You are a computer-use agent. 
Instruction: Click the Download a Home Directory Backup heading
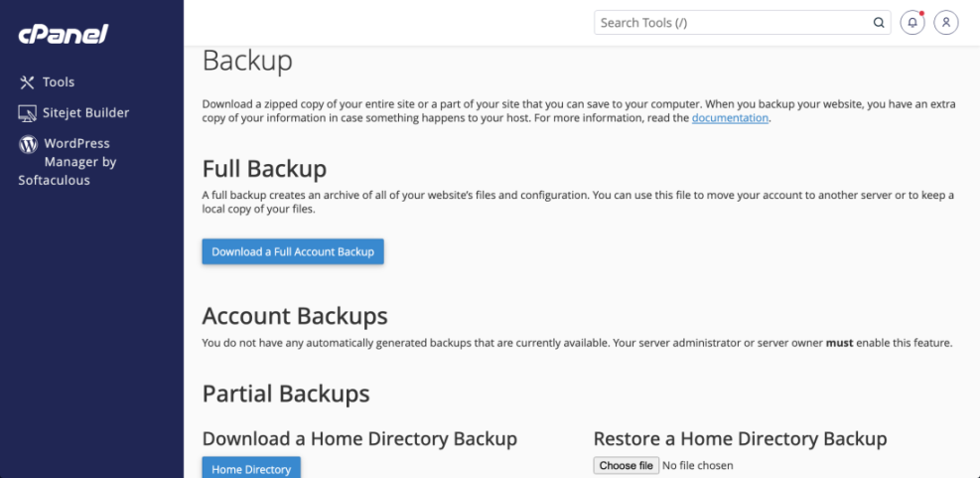360,438
